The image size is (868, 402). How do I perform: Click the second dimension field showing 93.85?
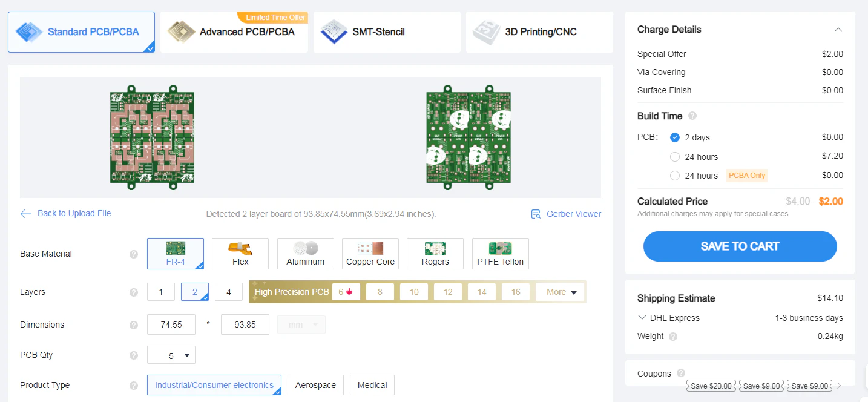[245, 325]
